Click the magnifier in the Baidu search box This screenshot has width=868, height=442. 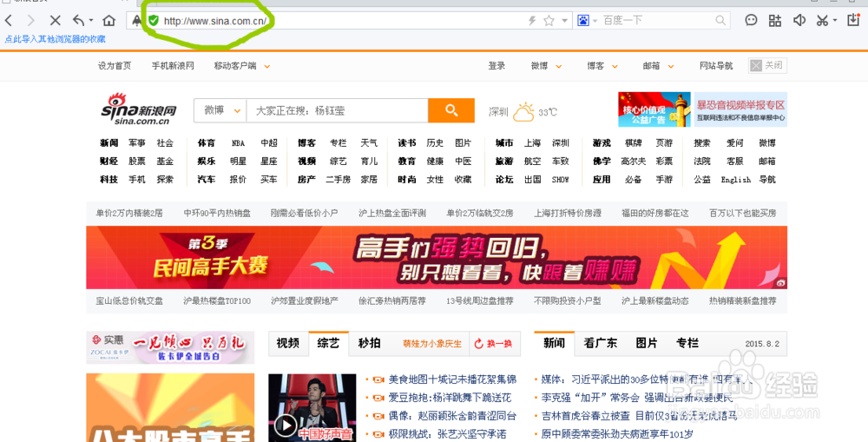click(720, 21)
